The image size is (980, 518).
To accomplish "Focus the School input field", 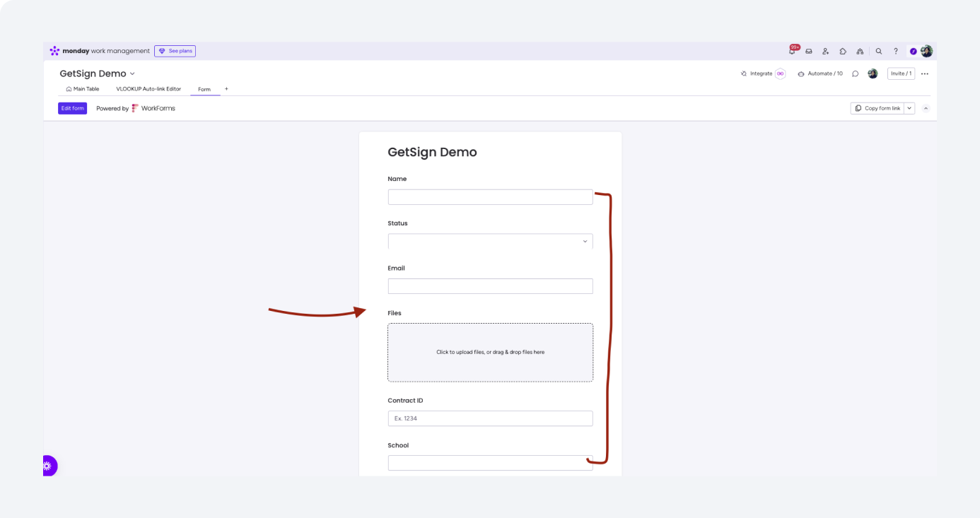I will 490,463.
